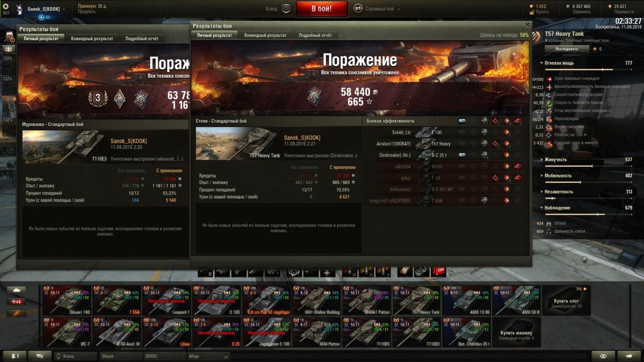Close the front battle results window
Screen dimensions: 644x362
527,25
